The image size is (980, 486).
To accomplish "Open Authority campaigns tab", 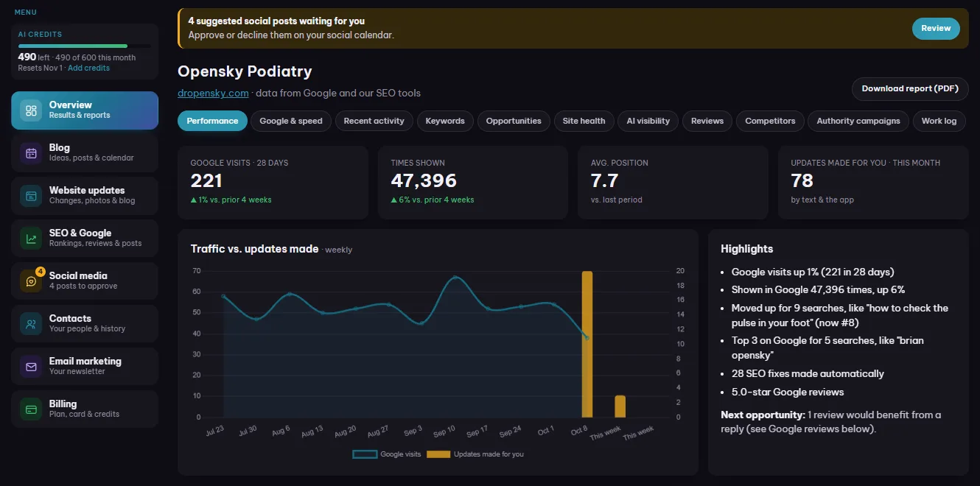I will coord(858,121).
